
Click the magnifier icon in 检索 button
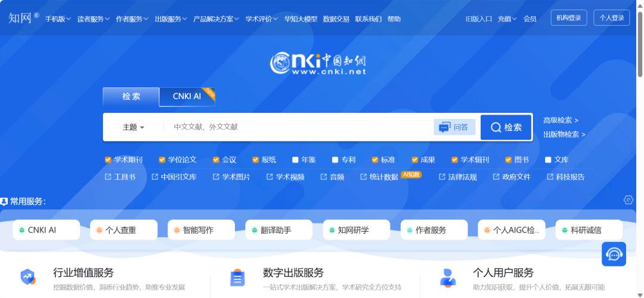pos(496,127)
